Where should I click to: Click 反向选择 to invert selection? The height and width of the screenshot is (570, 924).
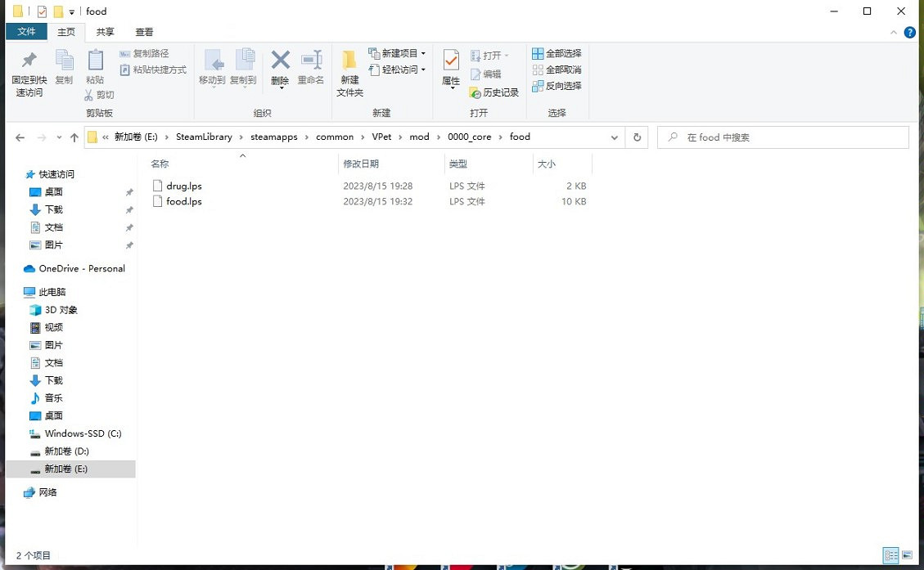coord(558,86)
